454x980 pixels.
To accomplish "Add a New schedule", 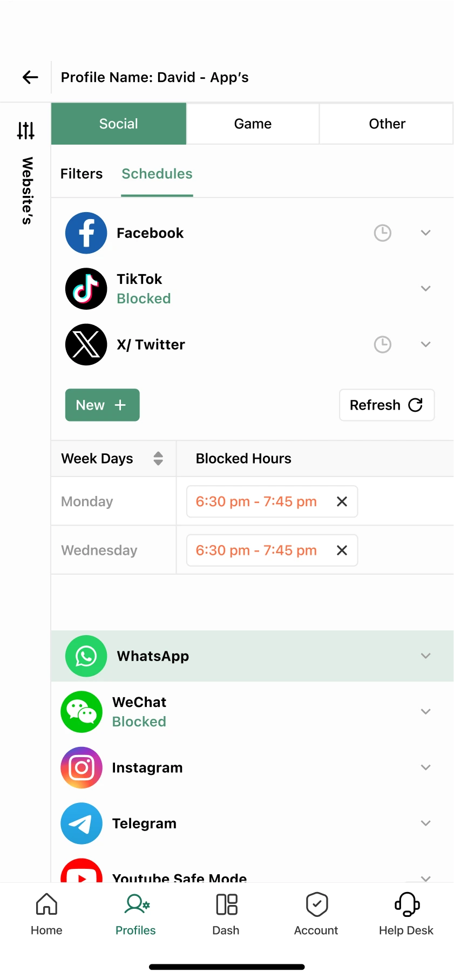I will point(103,405).
